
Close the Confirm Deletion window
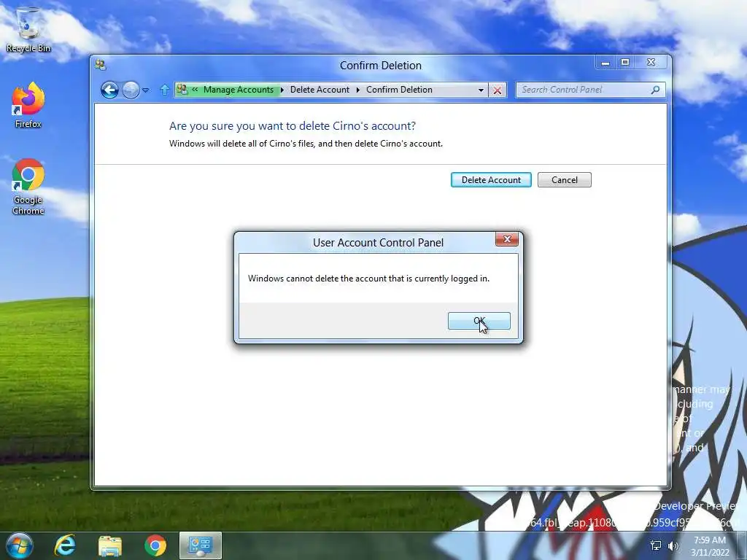click(651, 63)
